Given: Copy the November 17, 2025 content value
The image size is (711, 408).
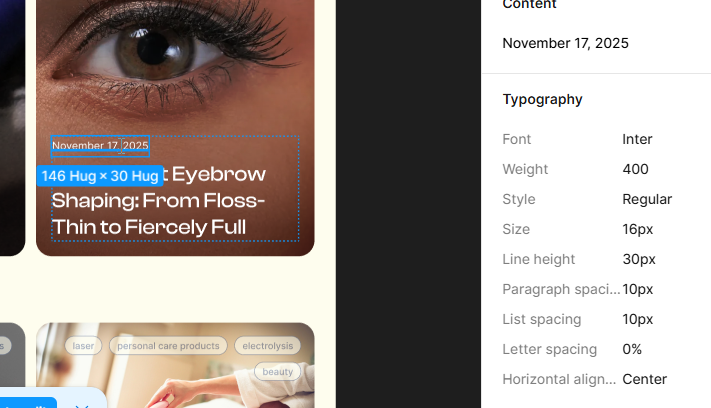Looking at the screenshot, I should (565, 43).
